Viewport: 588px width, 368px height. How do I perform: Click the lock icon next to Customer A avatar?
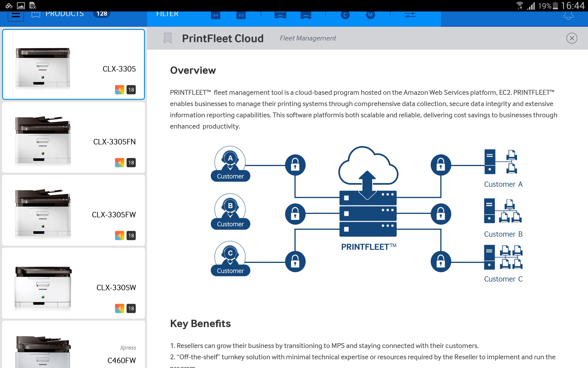pos(295,165)
